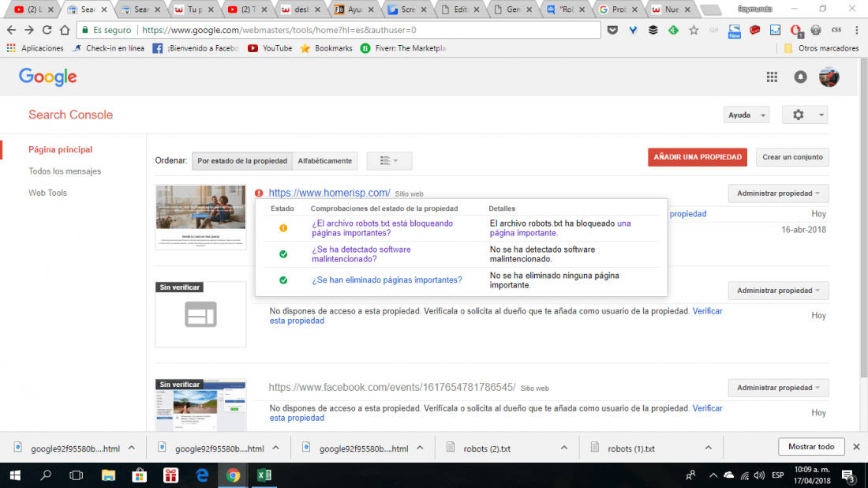Click the ESP language indicator
The image size is (868, 488).
tap(778, 475)
